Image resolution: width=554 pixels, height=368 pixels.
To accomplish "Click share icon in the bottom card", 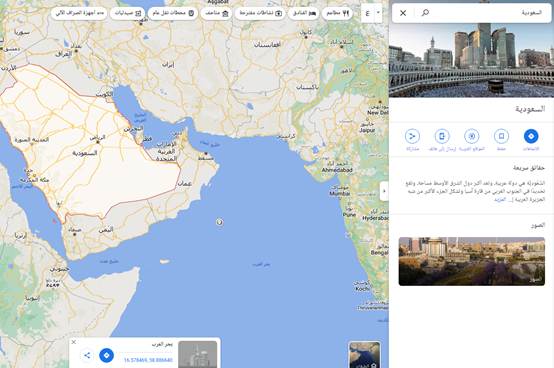I will 87,355.
